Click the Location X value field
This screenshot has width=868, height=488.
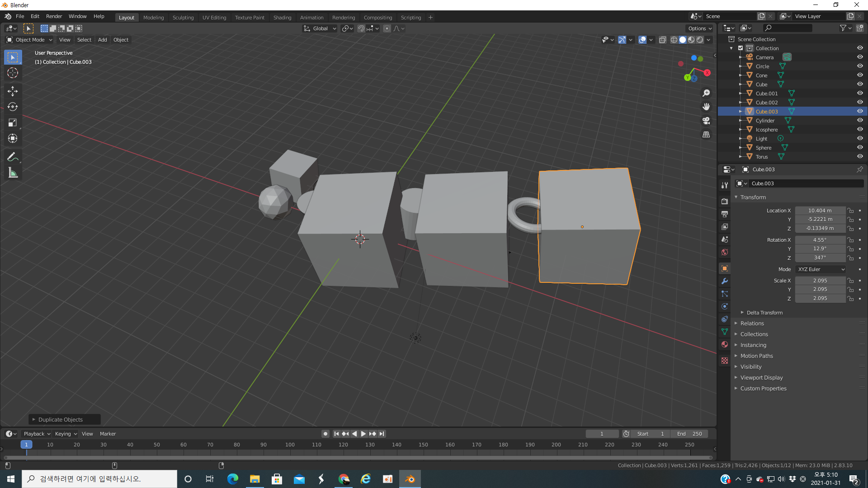click(820, 211)
